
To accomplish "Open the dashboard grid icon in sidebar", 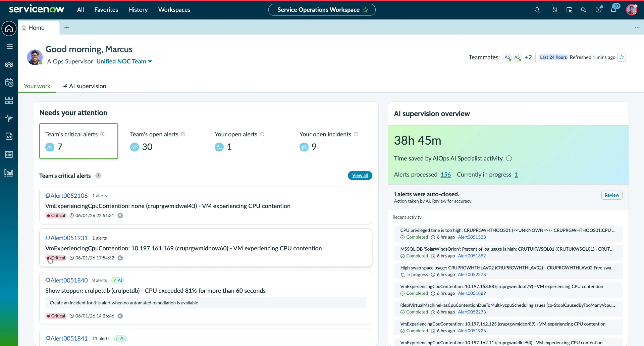I will (x=9, y=100).
